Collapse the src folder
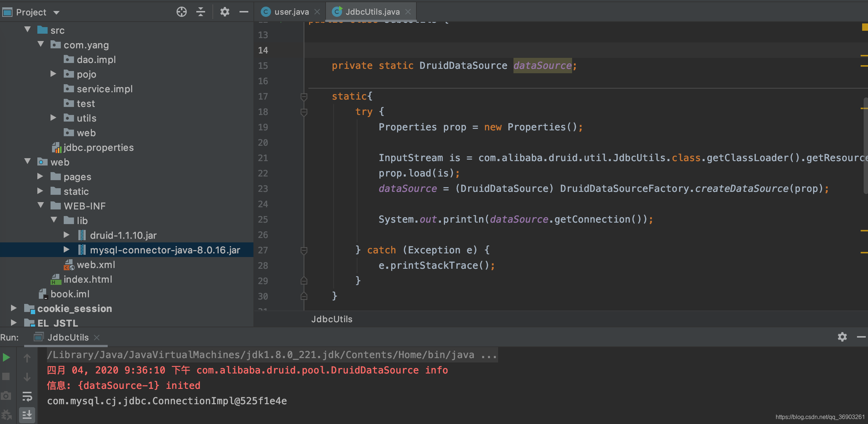This screenshot has width=868, height=424. 27,29
